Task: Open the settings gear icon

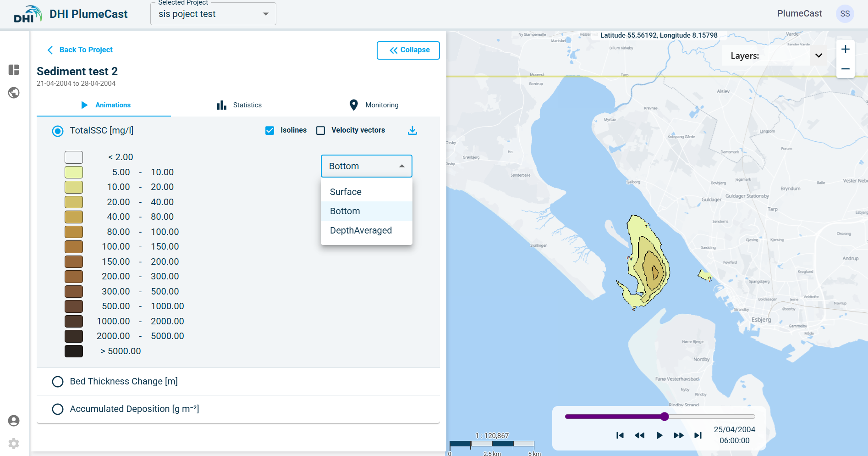Action: [14, 444]
